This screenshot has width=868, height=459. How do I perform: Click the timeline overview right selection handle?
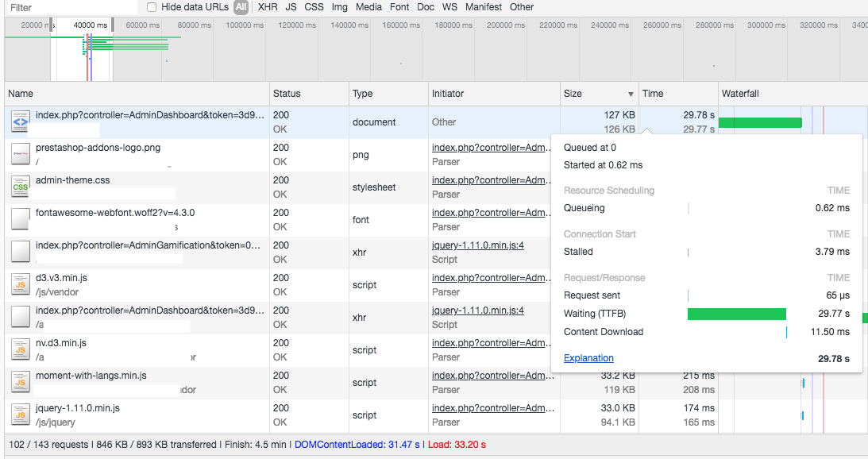[113, 25]
